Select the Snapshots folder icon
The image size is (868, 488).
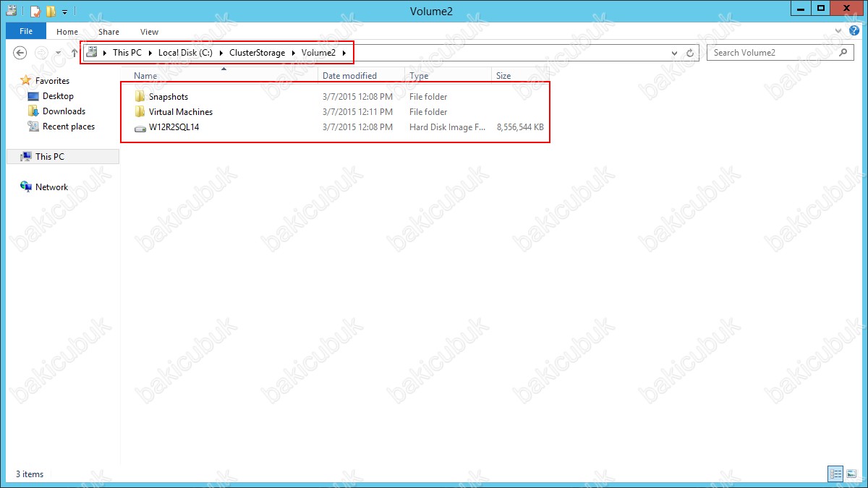coord(140,97)
